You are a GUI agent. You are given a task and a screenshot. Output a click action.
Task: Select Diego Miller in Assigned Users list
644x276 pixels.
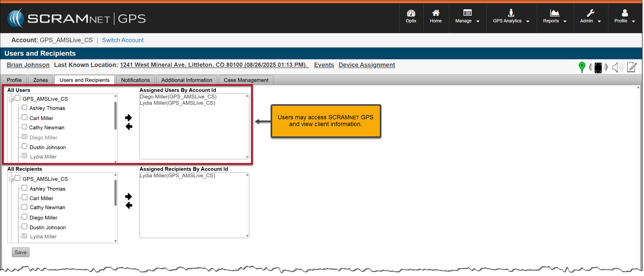(178, 97)
